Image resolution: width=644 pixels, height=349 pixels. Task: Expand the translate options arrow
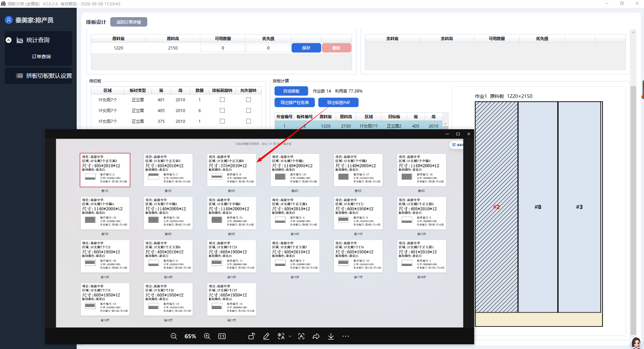point(290,336)
